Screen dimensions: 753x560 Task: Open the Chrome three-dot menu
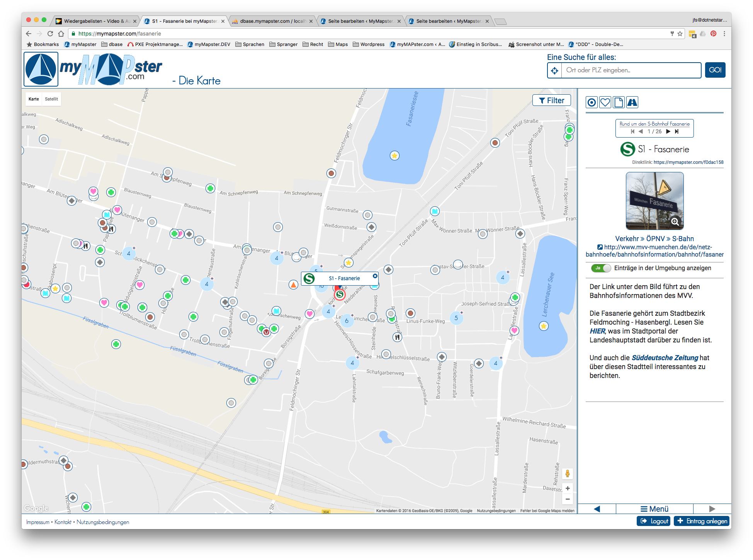point(724,34)
